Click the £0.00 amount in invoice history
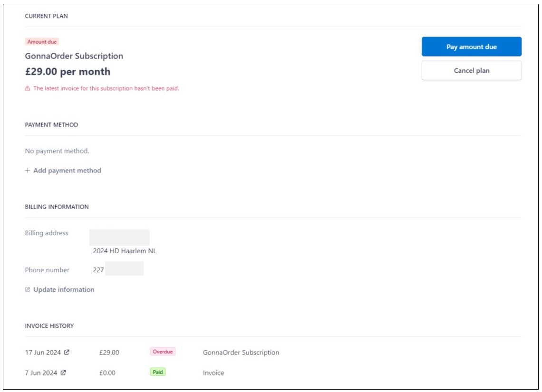The height and width of the screenshot is (392, 542). [x=107, y=373]
